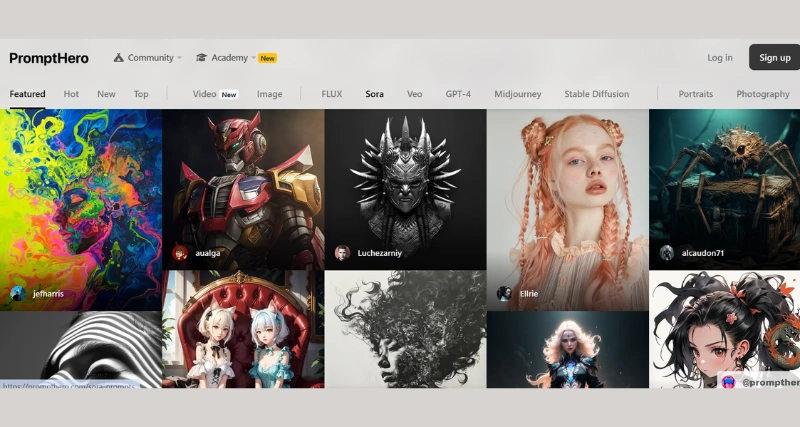Click alcaudon71's avatar icon

[x=667, y=253]
